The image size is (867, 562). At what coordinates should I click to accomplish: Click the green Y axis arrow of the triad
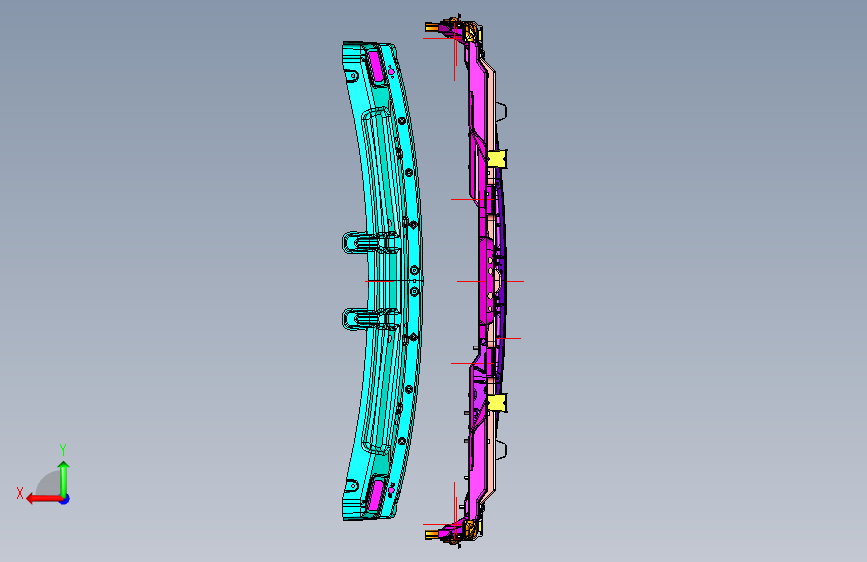point(64,479)
